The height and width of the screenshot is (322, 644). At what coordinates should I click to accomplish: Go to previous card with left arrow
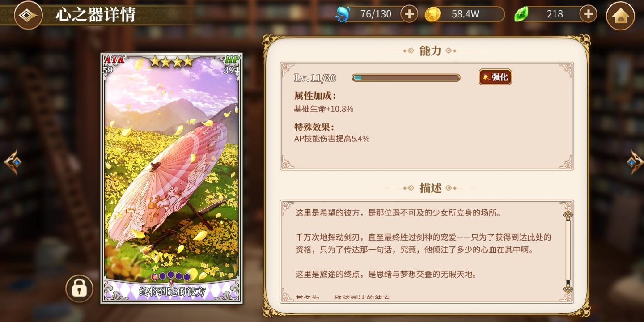click(13, 161)
